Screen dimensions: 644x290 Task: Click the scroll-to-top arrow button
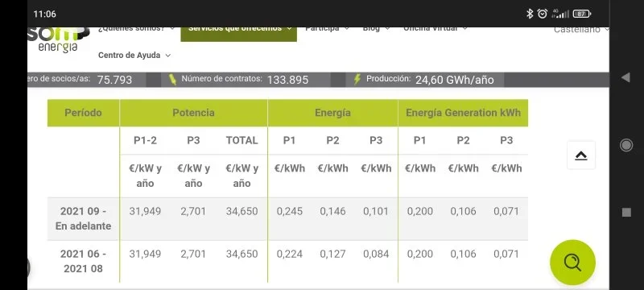click(x=580, y=155)
